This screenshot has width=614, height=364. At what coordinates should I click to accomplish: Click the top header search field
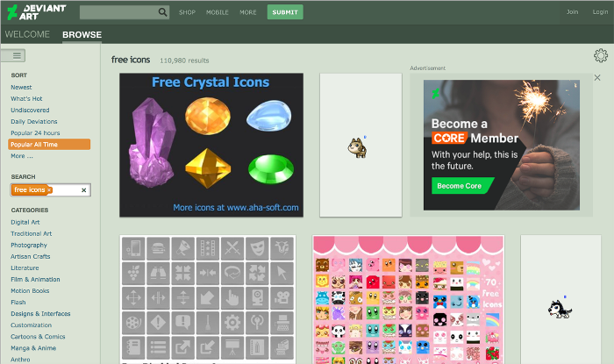click(118, 12)
